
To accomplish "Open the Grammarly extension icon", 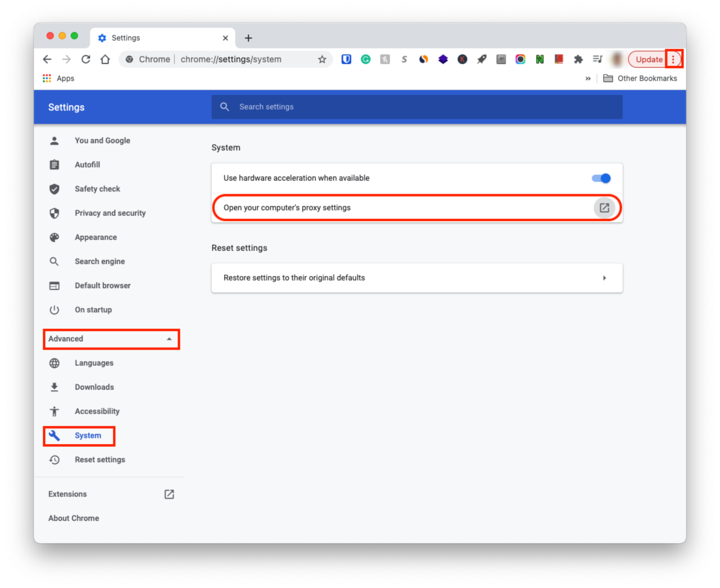I will pyautogui.click(x=366, y=59).
